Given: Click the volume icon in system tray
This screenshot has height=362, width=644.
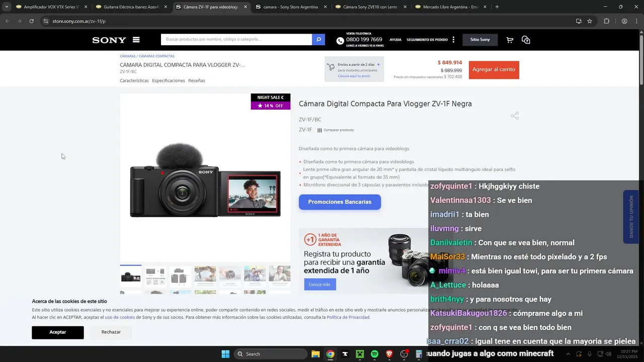Looking at the screenshot, I should coord(609,354).
